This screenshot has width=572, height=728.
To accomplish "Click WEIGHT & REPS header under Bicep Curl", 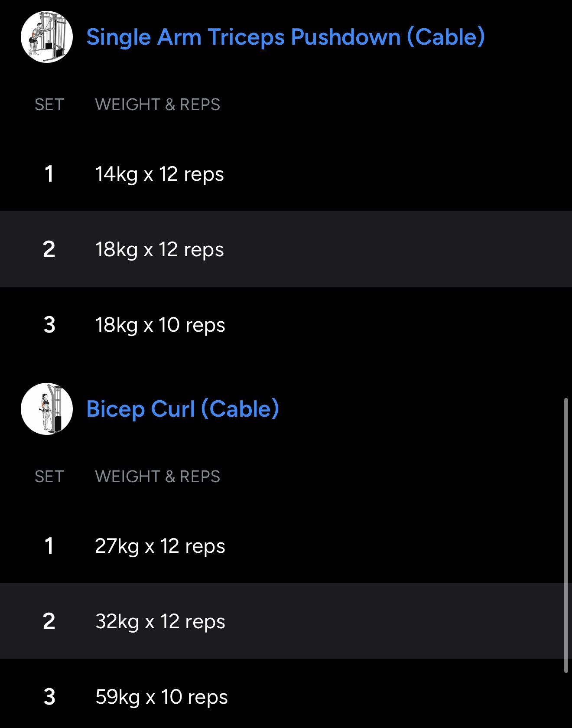I will (157, 477).
